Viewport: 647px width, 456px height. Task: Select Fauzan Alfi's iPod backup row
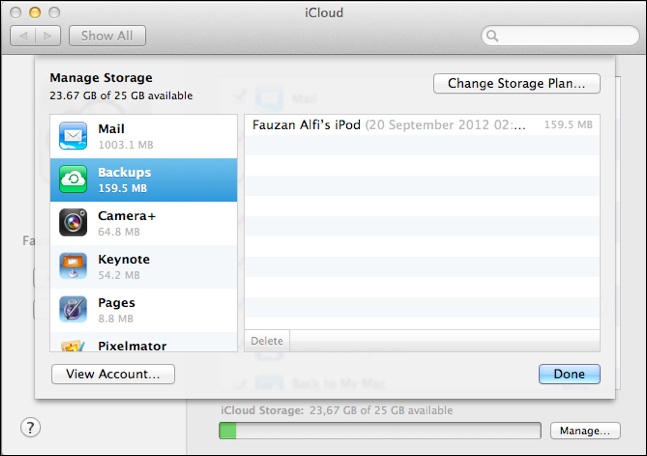coord(422,125)
